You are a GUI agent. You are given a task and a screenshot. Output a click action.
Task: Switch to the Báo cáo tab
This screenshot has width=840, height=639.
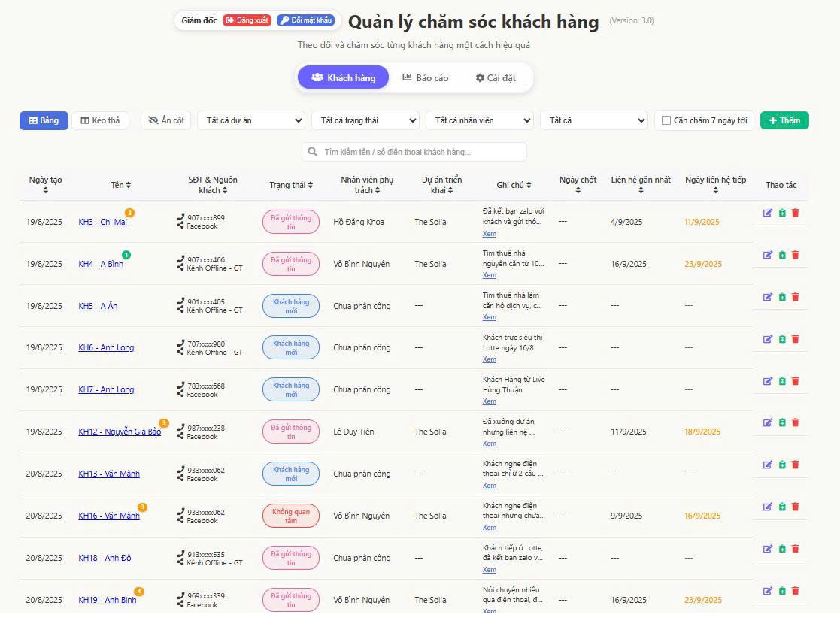[426, 77]
